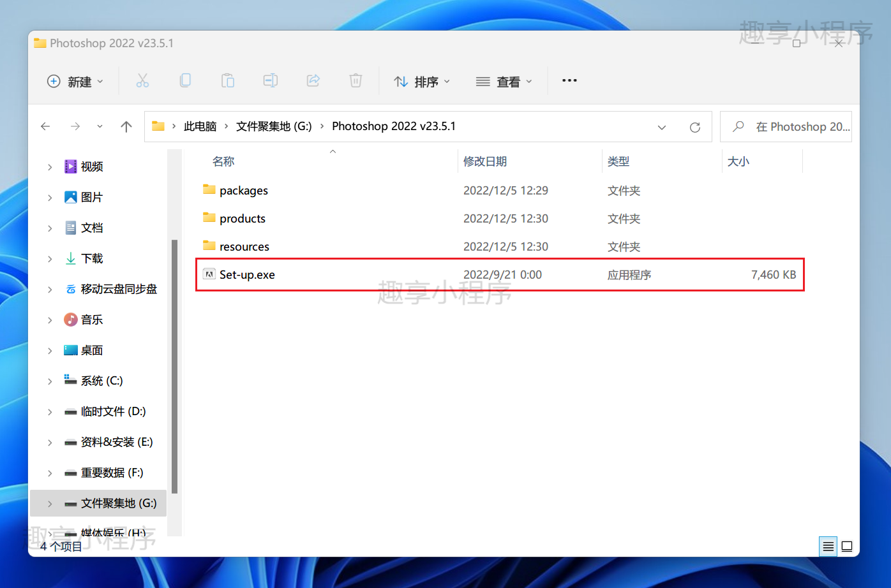Select the products folder name
Viewport: 891px width, 588px height.
[243, 219]
